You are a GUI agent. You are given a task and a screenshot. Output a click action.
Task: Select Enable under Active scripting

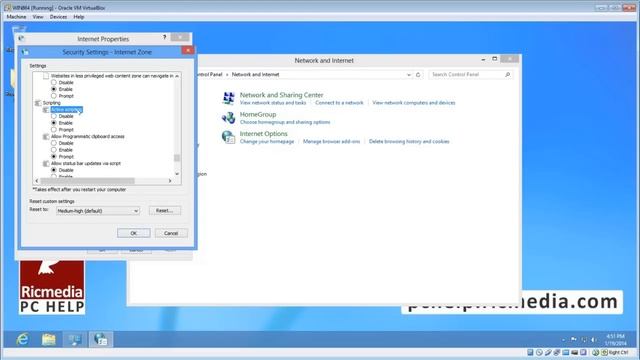tap(53, 123)
